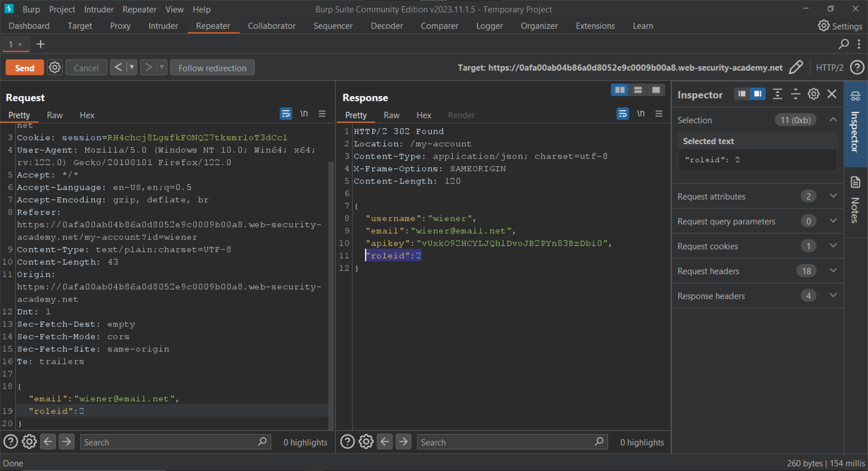
Task: Switch to side-by-side request/response layout
Action: [x=619, y=90]
